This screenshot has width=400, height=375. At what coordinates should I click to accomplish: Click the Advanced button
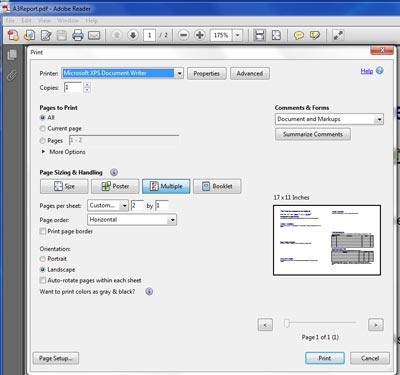point(250,73)
